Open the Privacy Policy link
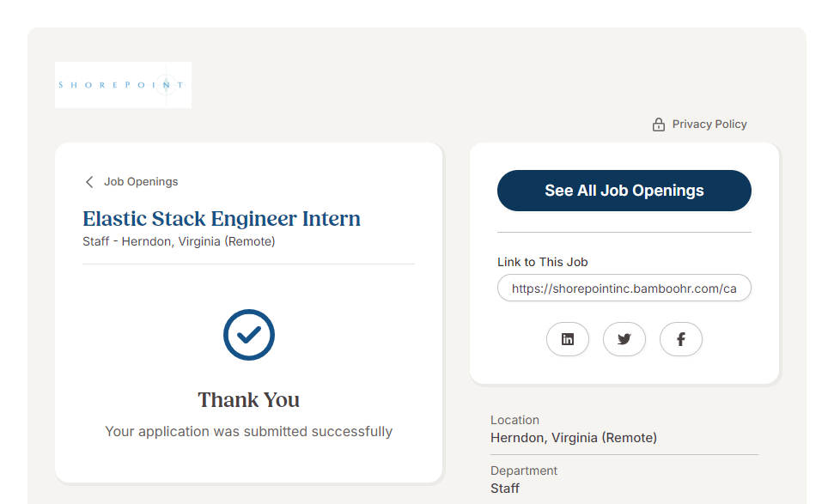This screenshot has height=504, width=834. 709,124
